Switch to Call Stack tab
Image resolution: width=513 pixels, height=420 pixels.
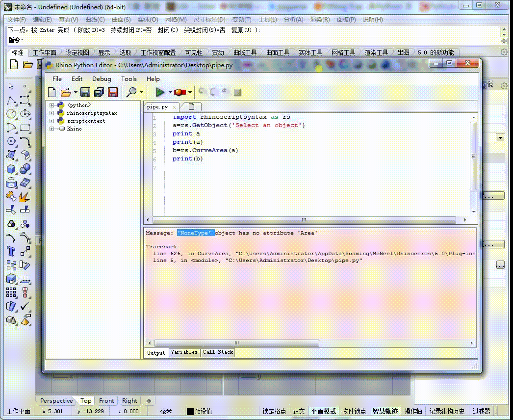[x=218, y=352]
